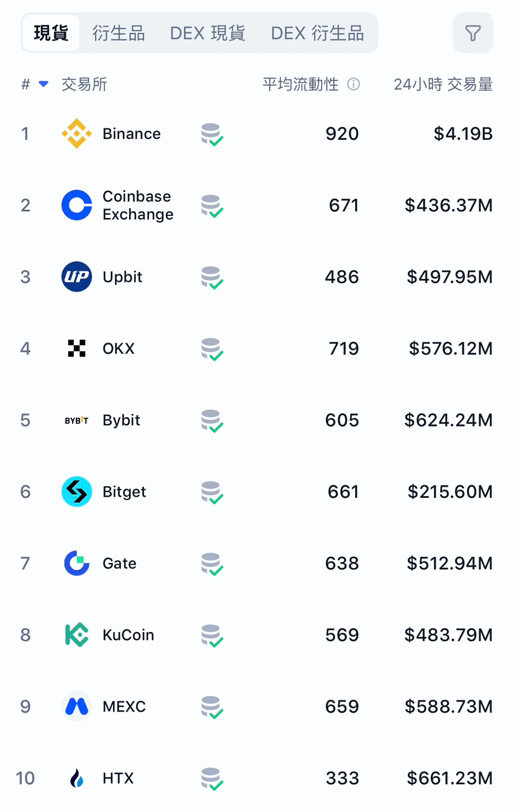Screen dimensions: 514x812
Task: Click the Binance logo icon
Action: pos(77,133)
